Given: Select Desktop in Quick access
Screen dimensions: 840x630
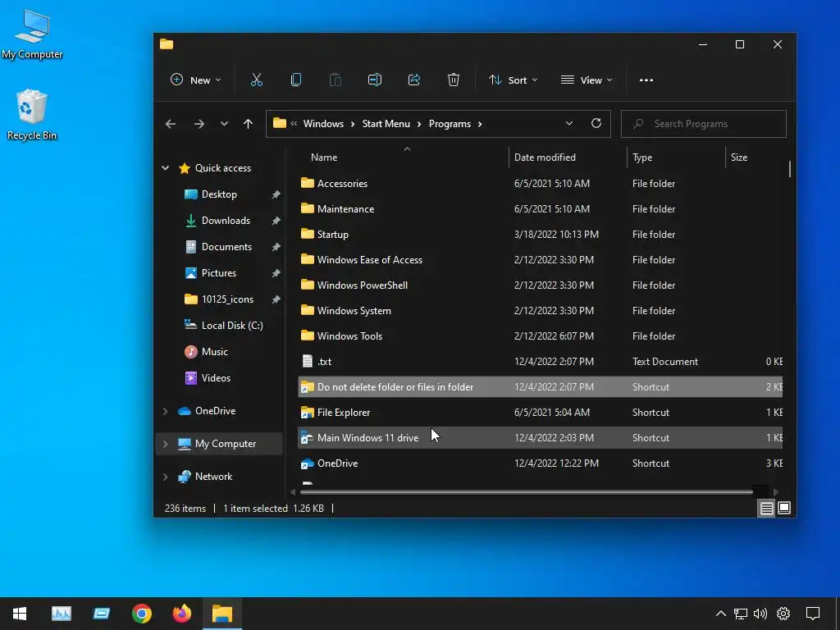Looking at the screenshot, I should click(220, 194).
